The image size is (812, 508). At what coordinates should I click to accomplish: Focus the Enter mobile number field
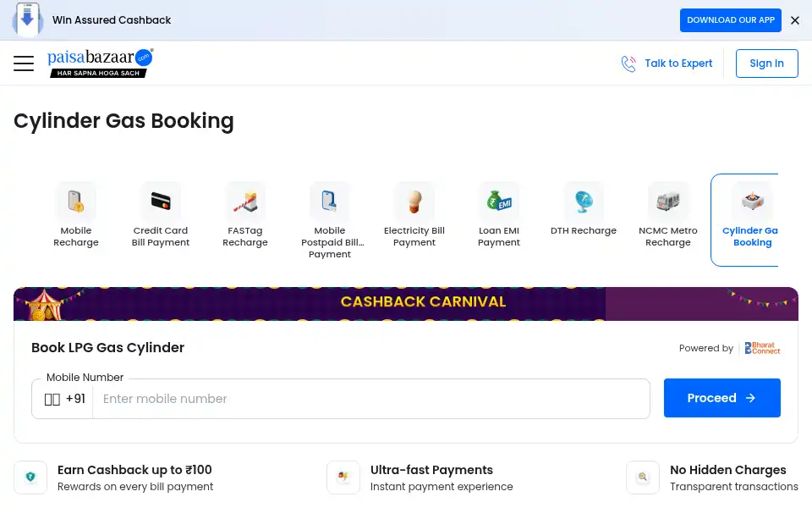(370, 399)
